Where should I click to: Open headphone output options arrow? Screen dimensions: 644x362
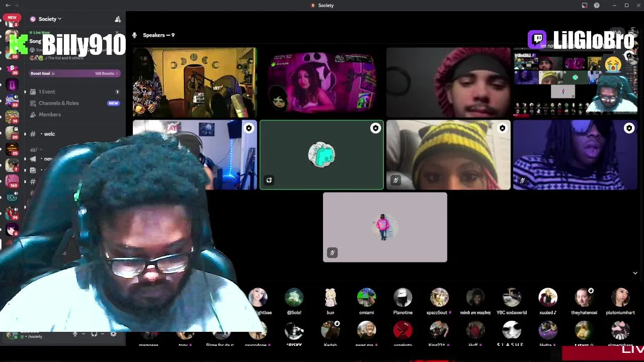point(102,334)
